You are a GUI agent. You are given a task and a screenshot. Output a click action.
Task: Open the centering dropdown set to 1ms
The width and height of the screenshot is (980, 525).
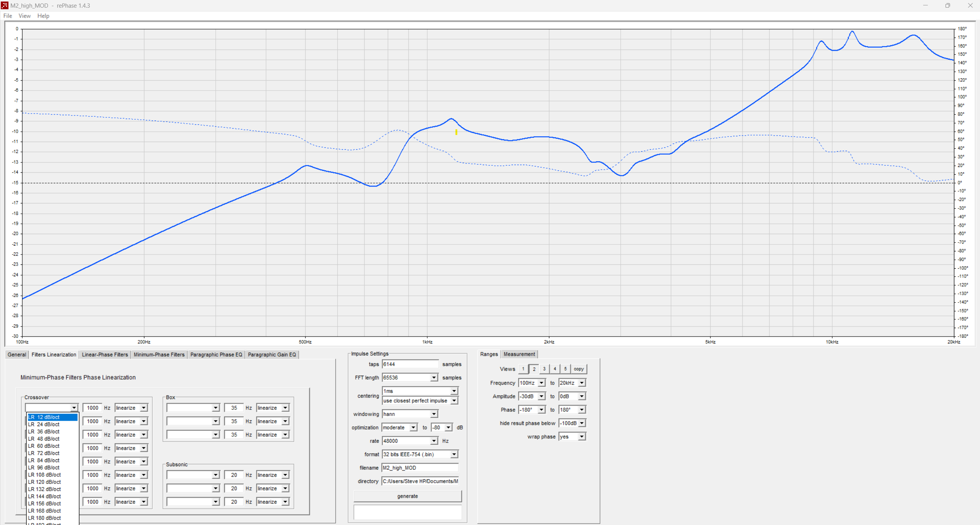pos(454,391)
